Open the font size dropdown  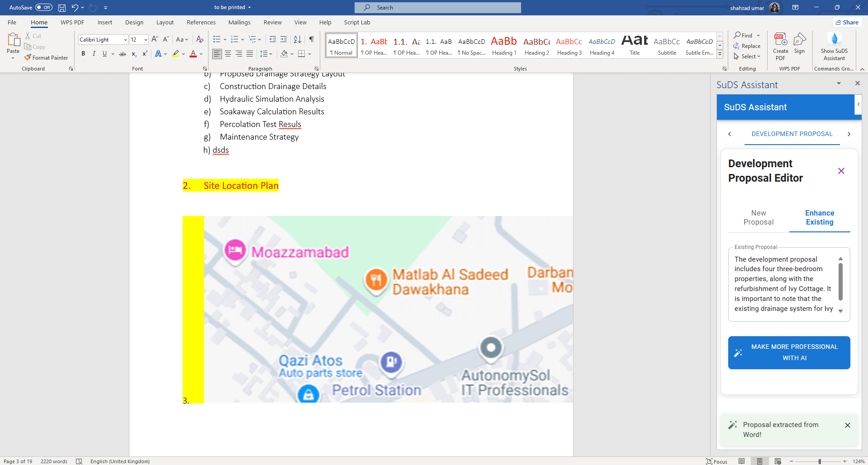pos(146,40)
